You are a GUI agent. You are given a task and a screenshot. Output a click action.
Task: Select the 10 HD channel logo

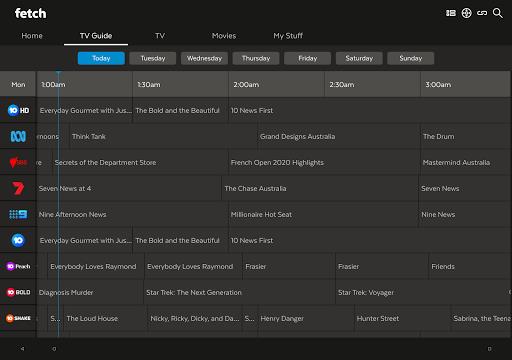pyautogui.click(x=18, y=110)
